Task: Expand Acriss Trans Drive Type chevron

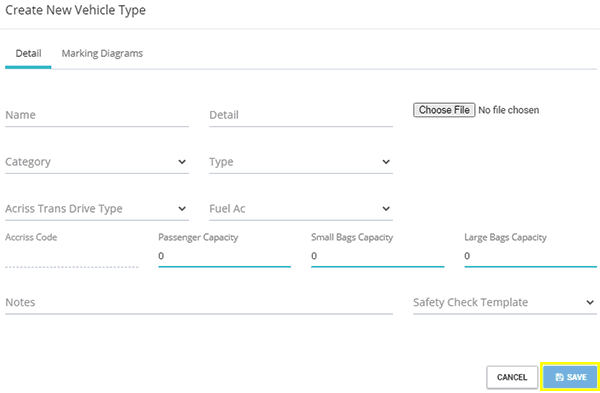Action: [x=182, y=209]
